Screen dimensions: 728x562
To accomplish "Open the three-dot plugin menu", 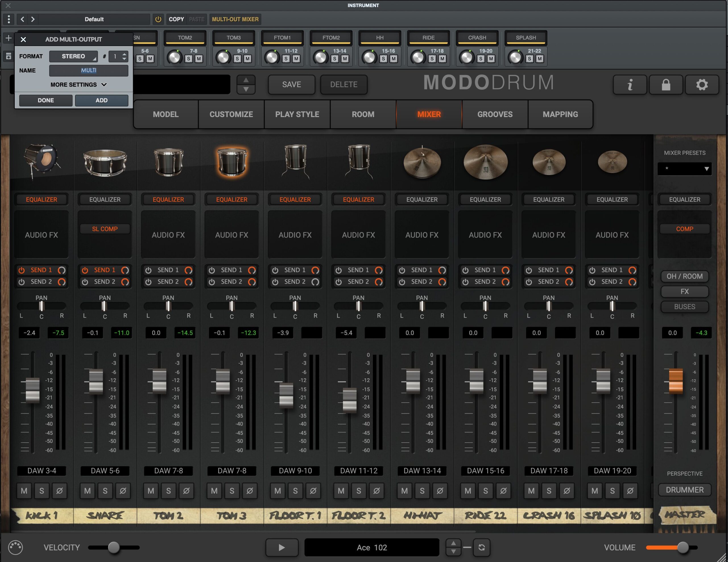I will tap(9, 19).
